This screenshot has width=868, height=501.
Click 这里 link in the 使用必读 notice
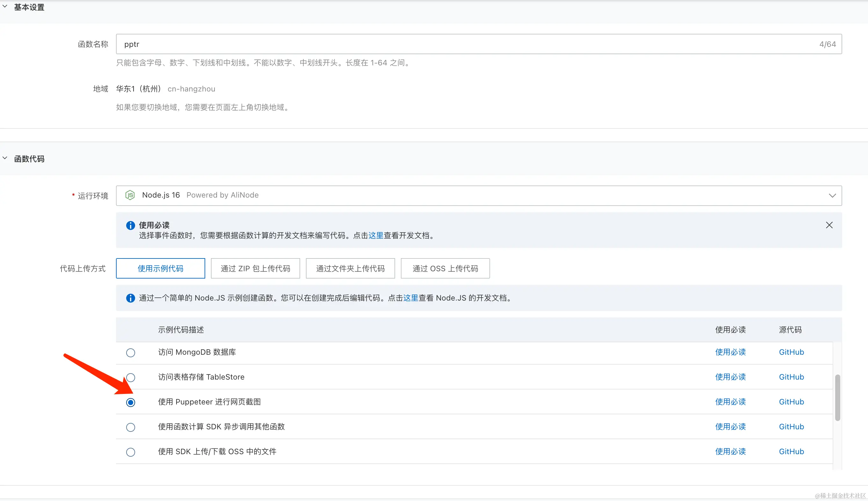376,235
